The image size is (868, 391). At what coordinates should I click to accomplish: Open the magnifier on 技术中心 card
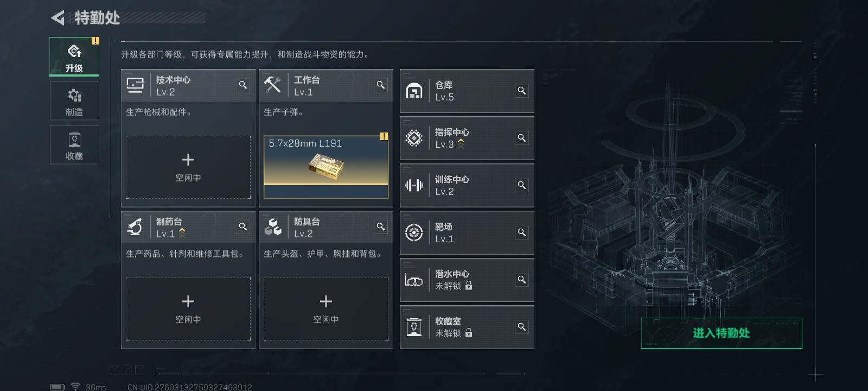click(243, 85)
